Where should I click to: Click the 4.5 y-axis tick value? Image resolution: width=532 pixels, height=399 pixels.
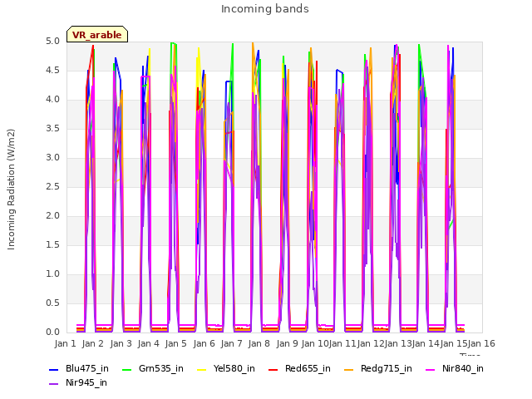click(x=52, y=71)
